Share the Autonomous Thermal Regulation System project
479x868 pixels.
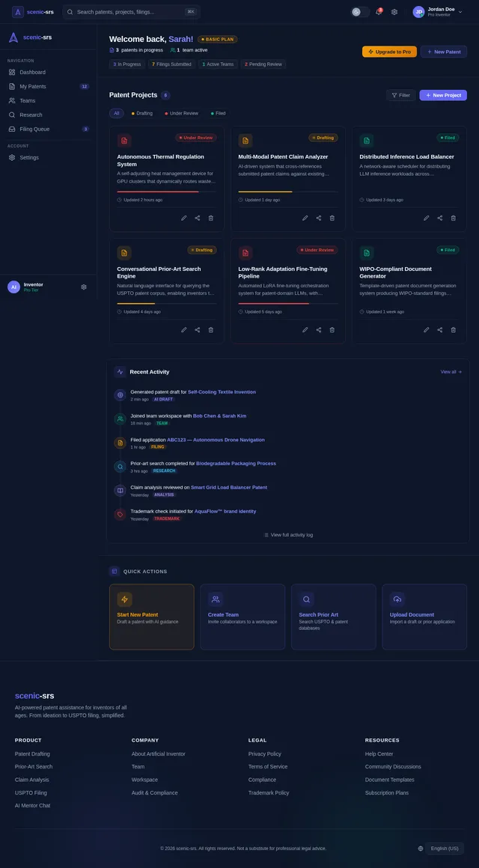[197, 218]
